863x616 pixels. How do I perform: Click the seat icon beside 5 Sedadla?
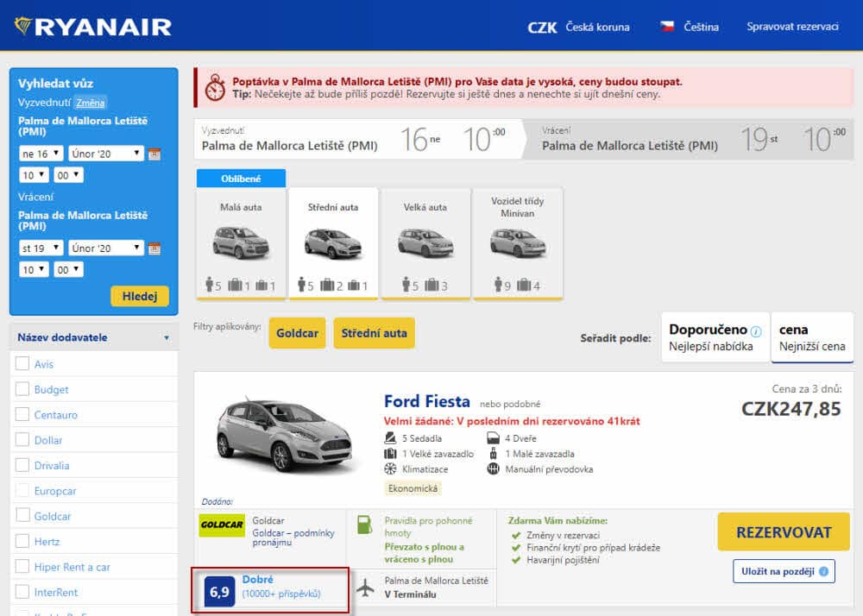pos(390,437)
